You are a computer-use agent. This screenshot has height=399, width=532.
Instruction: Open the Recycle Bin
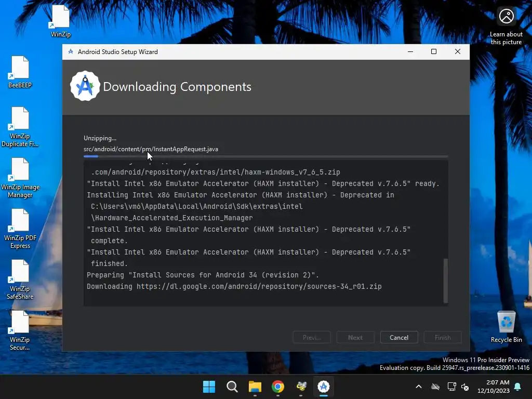[506, 327]
